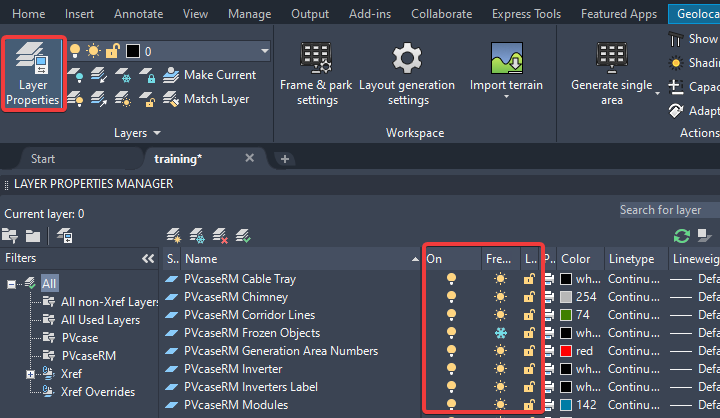This screenshot has height=418, width=720.
Task: Select the PVcaseRM Modules layer row
Action: (x=236, y=405)
